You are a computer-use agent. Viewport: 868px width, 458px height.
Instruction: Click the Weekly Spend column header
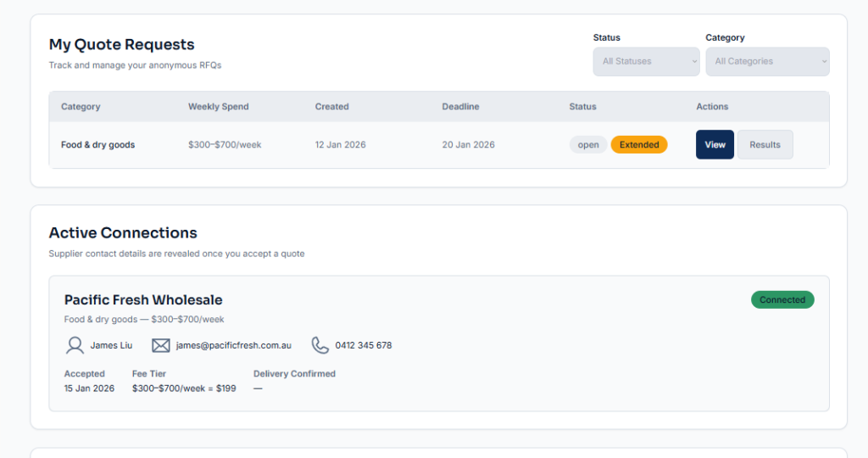(219, 107)
